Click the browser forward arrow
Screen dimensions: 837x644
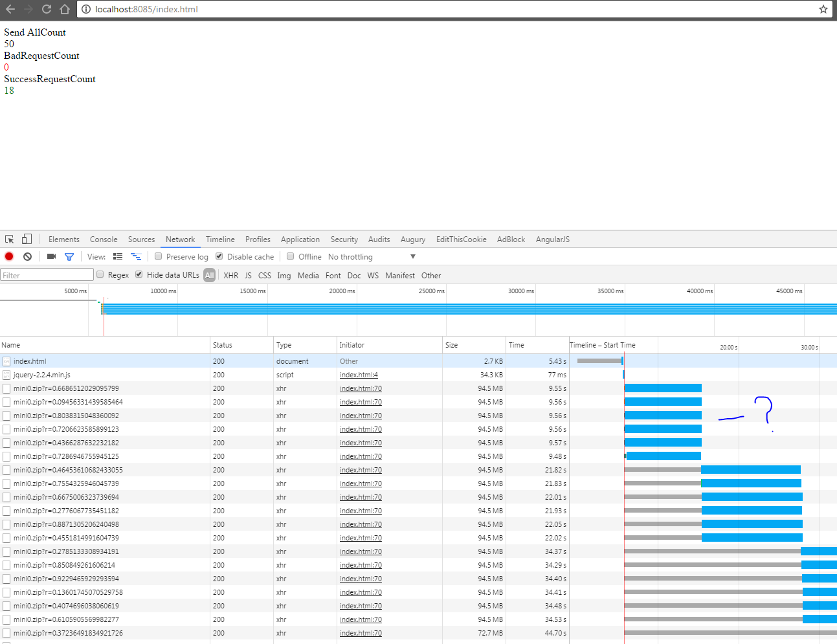click(x=28, y=9)
